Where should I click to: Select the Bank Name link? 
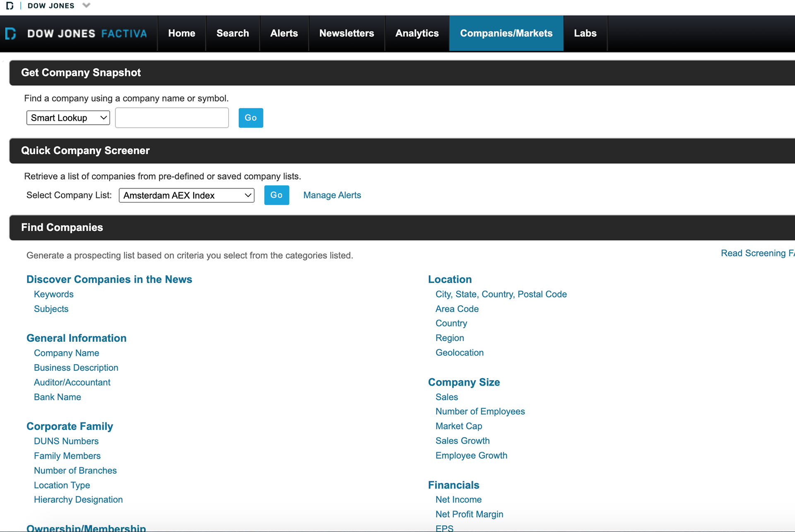[x=58, y=397]
